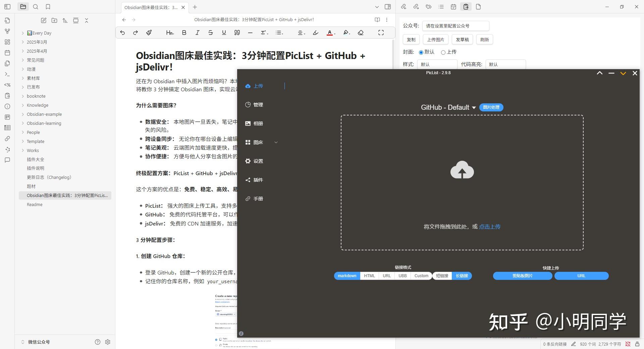Click the 发草稿 button
This screenshot has height=349, width=644.
click(462, 39)
